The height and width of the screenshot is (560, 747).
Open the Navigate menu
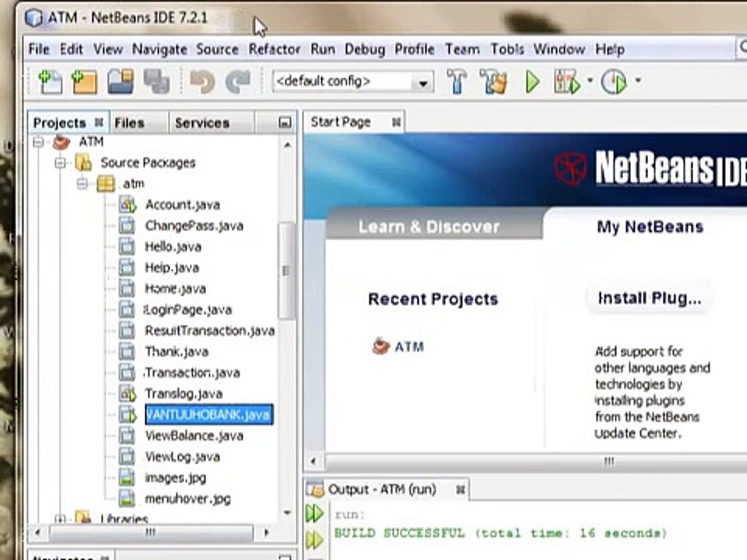coord(159,49)
